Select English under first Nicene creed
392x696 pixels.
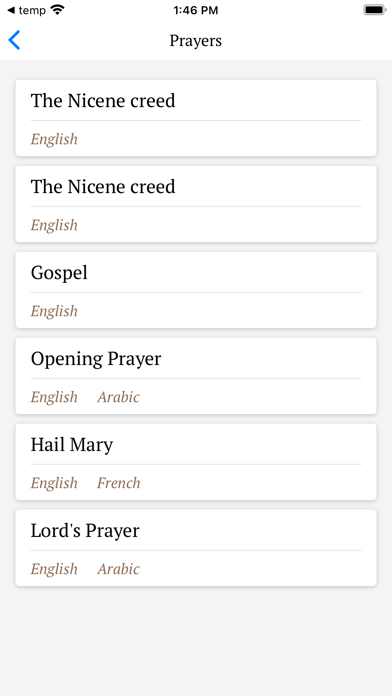click(54, 139)
